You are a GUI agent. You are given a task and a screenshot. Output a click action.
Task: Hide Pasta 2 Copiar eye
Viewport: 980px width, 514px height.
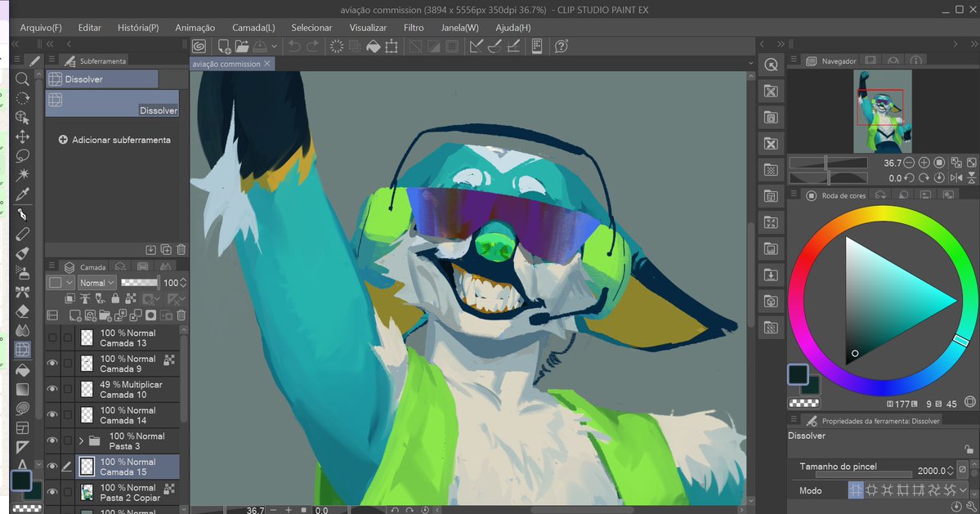52,492
